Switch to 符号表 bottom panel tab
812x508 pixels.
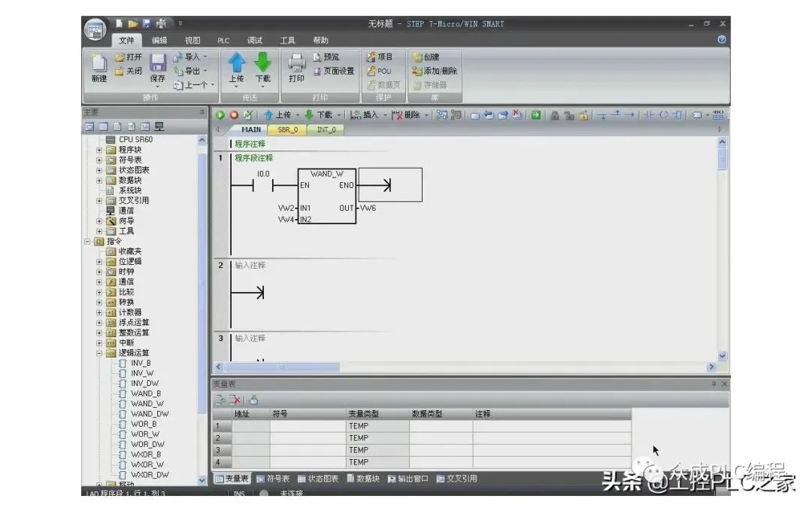tap(273, 479)
